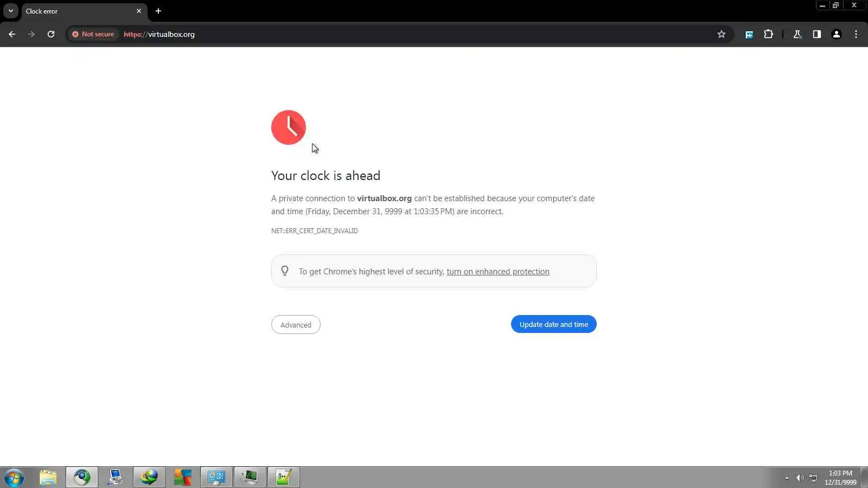This screenshot has width=868, height=488.
Task: Click the forward navigation arrow
Action: pos(31,34)
